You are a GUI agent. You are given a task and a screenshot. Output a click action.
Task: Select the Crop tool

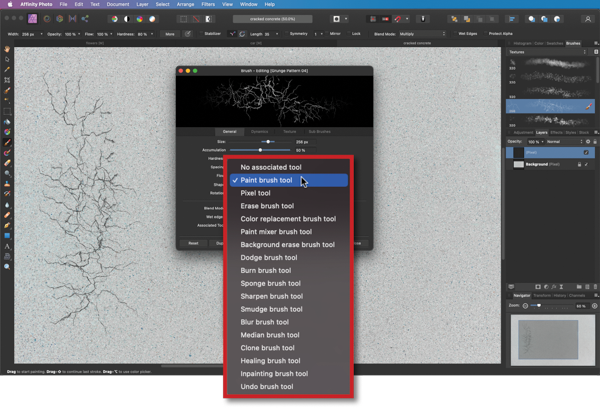point(7,80)
